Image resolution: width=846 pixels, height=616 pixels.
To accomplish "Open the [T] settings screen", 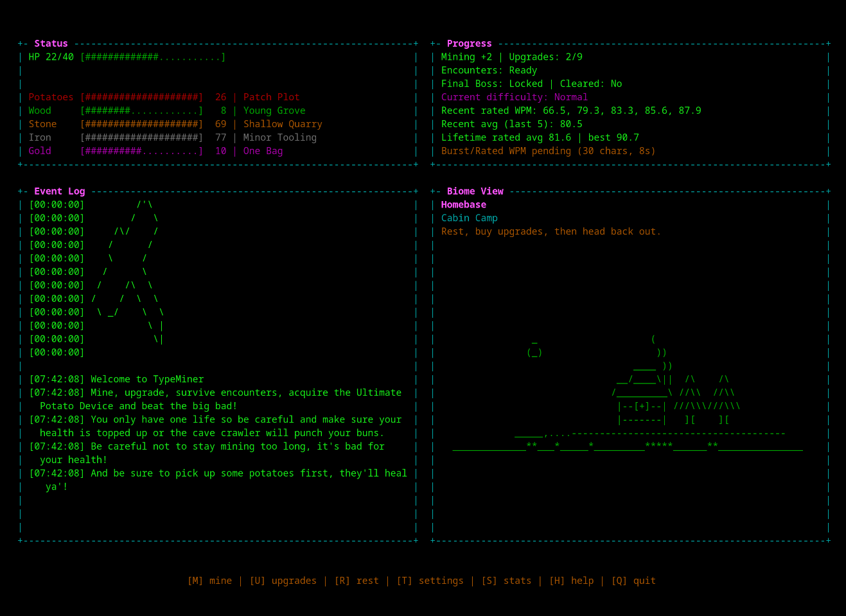I will [430, 581].
